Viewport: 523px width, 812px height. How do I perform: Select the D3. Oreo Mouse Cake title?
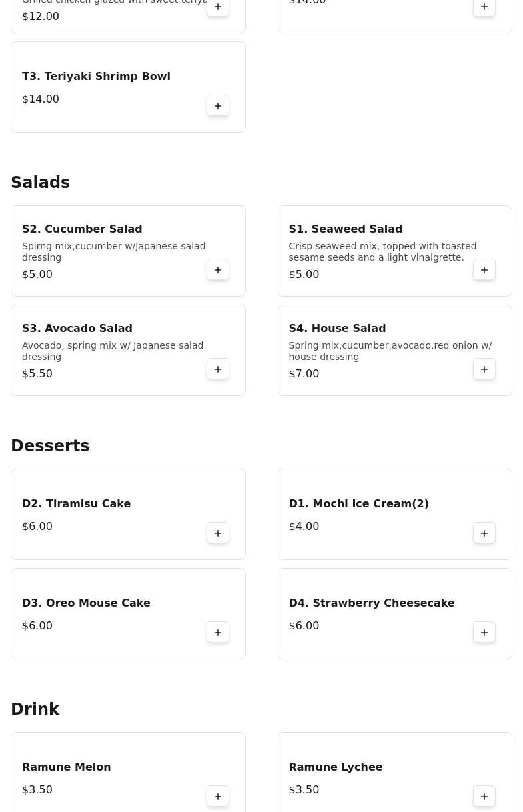86,603
